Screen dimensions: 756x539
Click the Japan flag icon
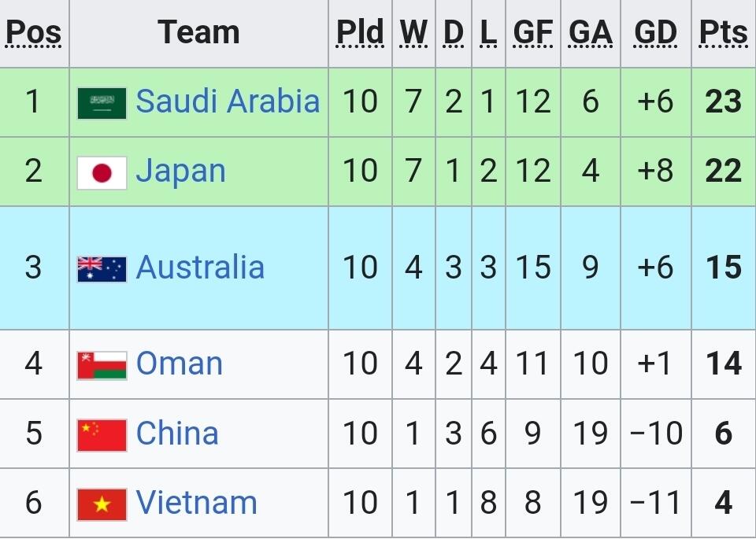[x=102, y=173]
